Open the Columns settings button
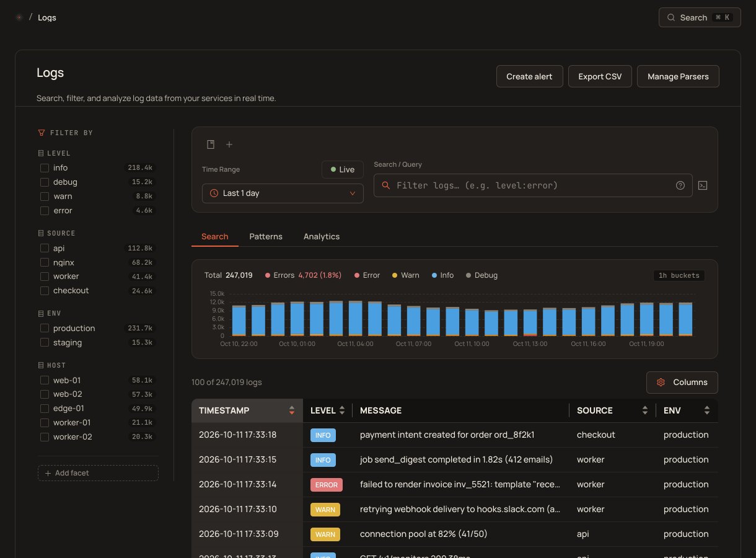Image resolution: width=756 pixels, height=558 pixels. point(682,383)
